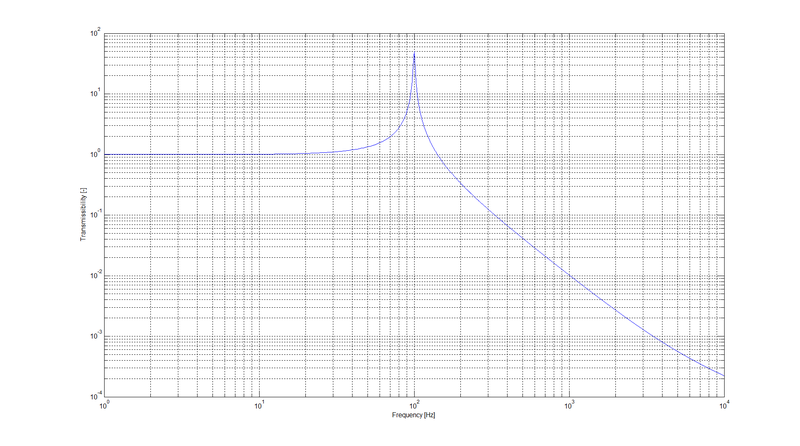Click the 10^-1 tick label on the y-axis
The image size is (800, 446).
[94, 215]
